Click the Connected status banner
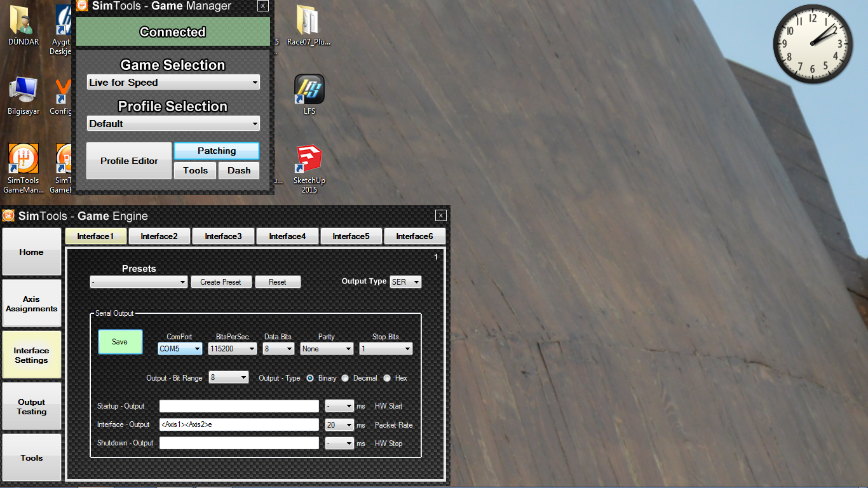Screen dimensions: 868x488 tap(173, 32)
